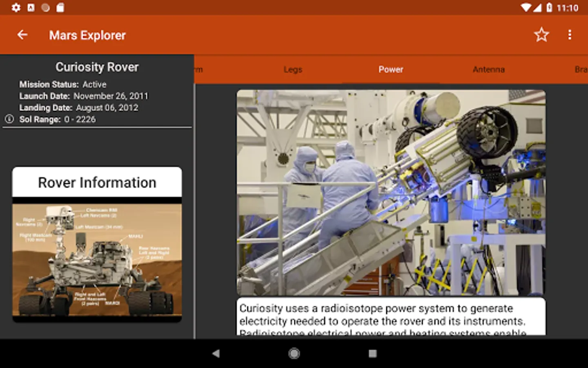
Task: Click the Sol Range 0 - 2226 text
Action: [58, 119]
